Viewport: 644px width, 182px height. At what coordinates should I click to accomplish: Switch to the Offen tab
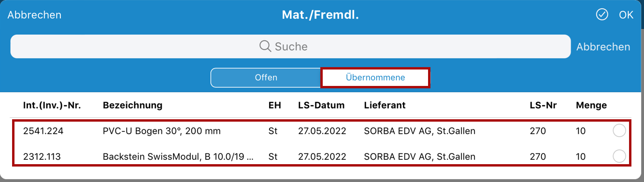pyautogui.click(x=266, y=78)
